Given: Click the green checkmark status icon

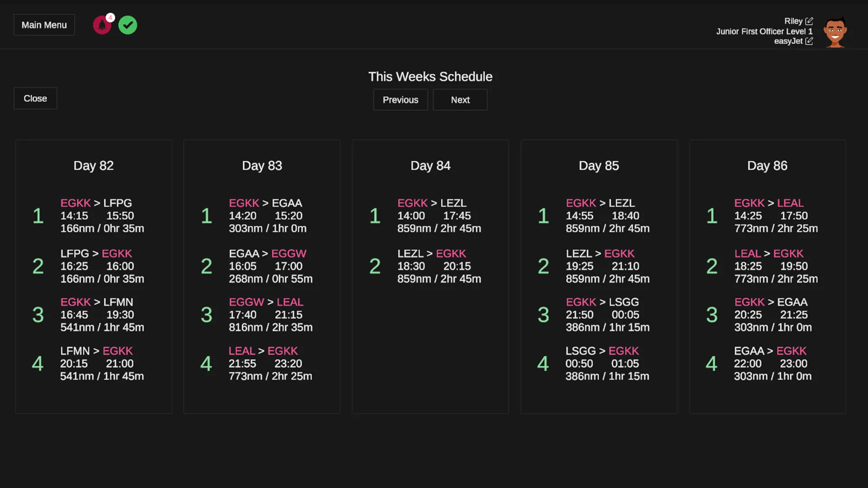Looking at the screenshot, I should [x=128, y=25].
